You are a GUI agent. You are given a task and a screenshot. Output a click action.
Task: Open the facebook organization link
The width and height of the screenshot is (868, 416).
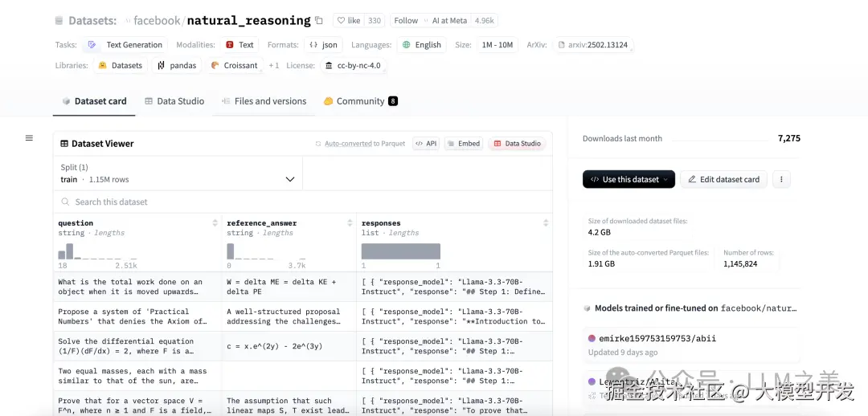[157, 20]
